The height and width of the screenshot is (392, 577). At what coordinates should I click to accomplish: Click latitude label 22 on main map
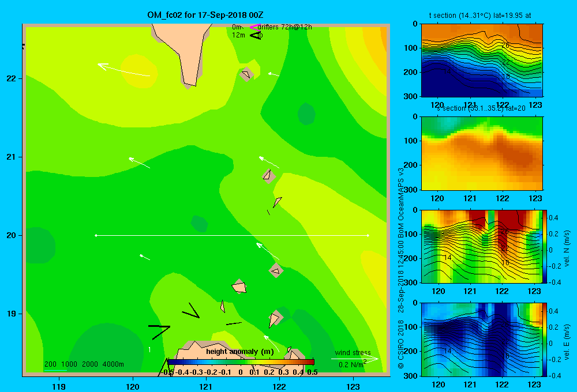(x=10, y=79)
